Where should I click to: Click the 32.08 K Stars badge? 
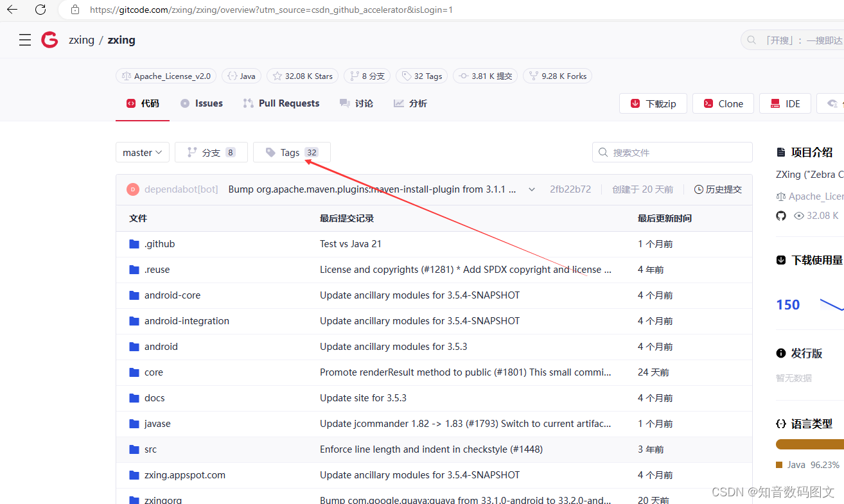pos(303,76)
